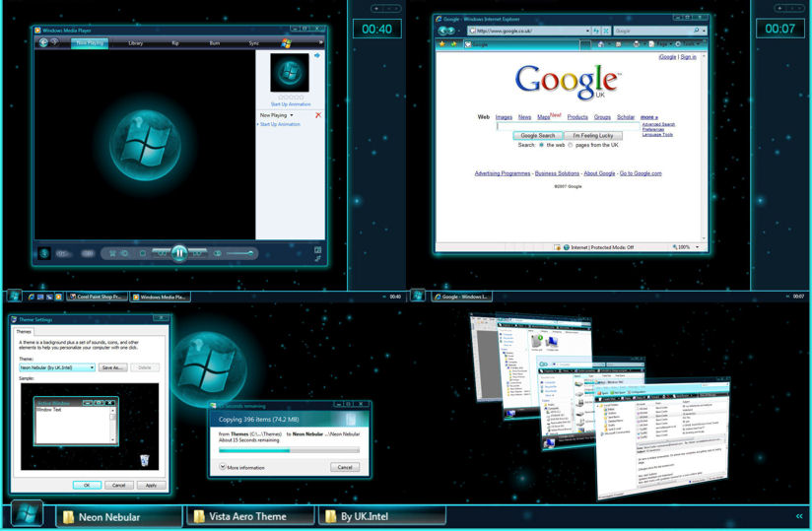The height and width of the screenshot is (531, 812).
Task: Select Start Up Animation in the playlist
Action: point(280,124)
